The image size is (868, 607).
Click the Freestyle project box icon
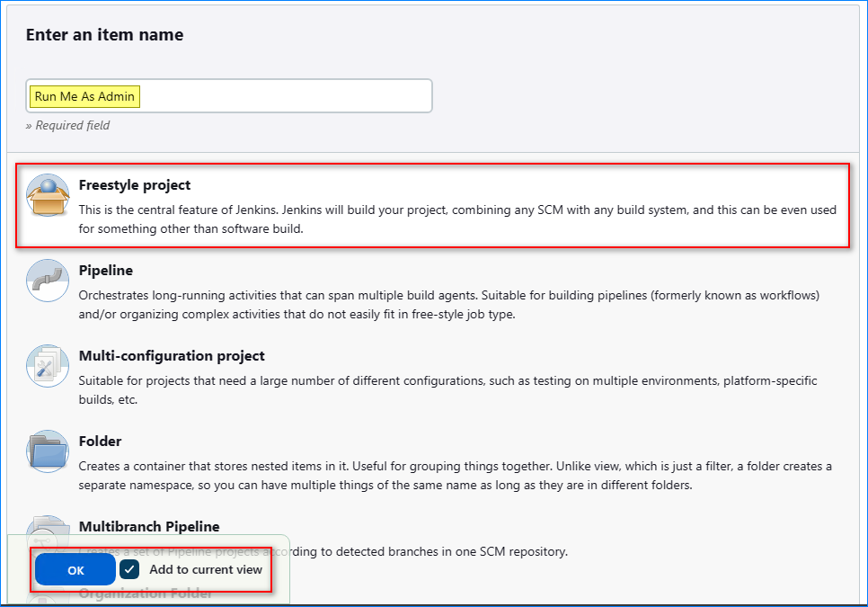(x=48, y=195)
